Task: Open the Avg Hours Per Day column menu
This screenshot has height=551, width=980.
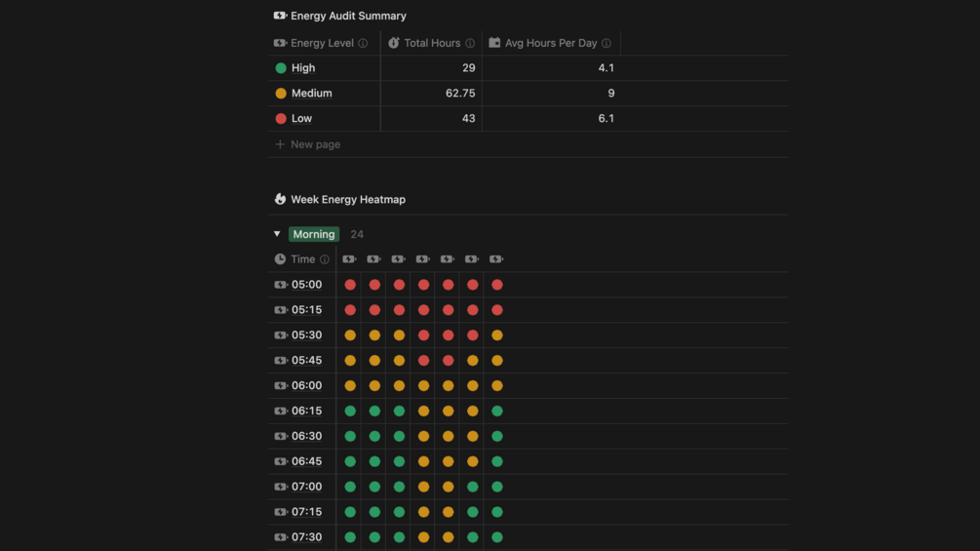Action: tap(550, 43)
